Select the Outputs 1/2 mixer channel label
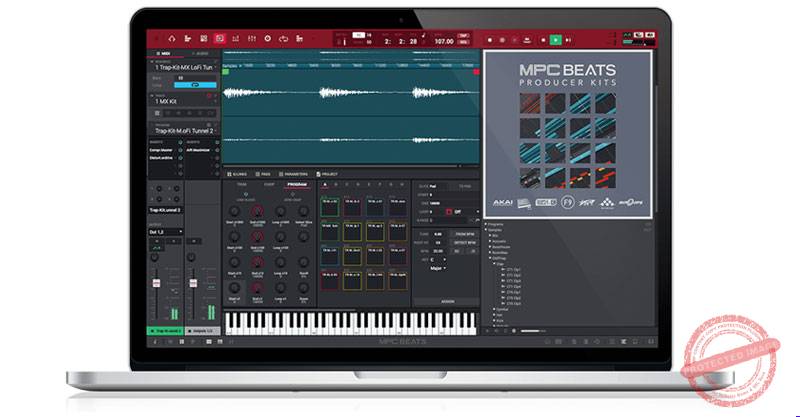800x417 pixels. [x=203, y=331]
